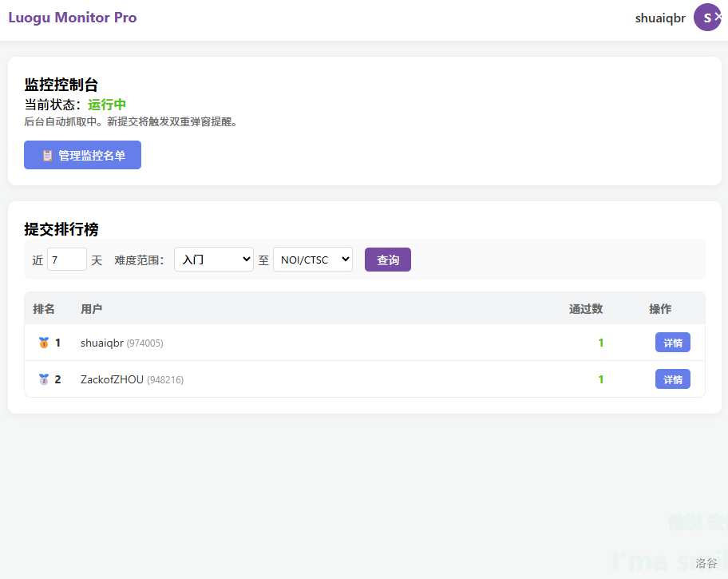Screen dimensions: 728x579
Task: Open the 入门 minimum difficulty dropdown
Action: [213, 260]
